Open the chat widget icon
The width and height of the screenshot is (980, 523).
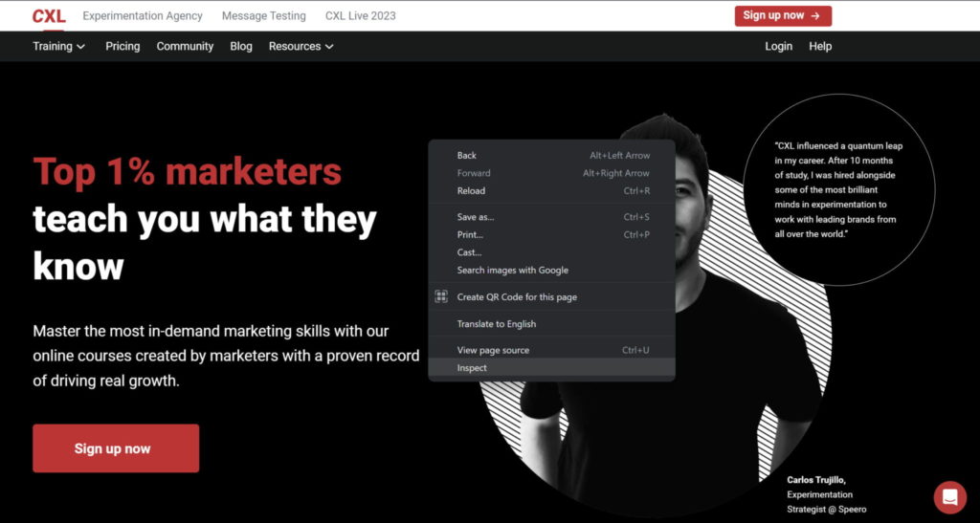949,497
